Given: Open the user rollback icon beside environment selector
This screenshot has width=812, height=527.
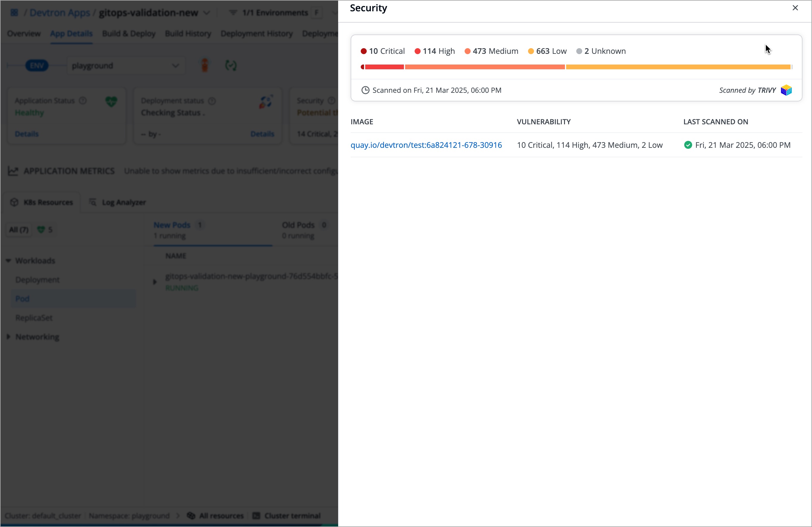Looking at the screenshot, I should coord(204,65).
